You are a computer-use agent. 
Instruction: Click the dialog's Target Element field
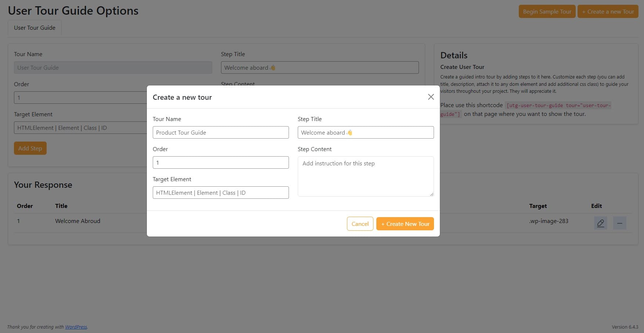[221, 193]
